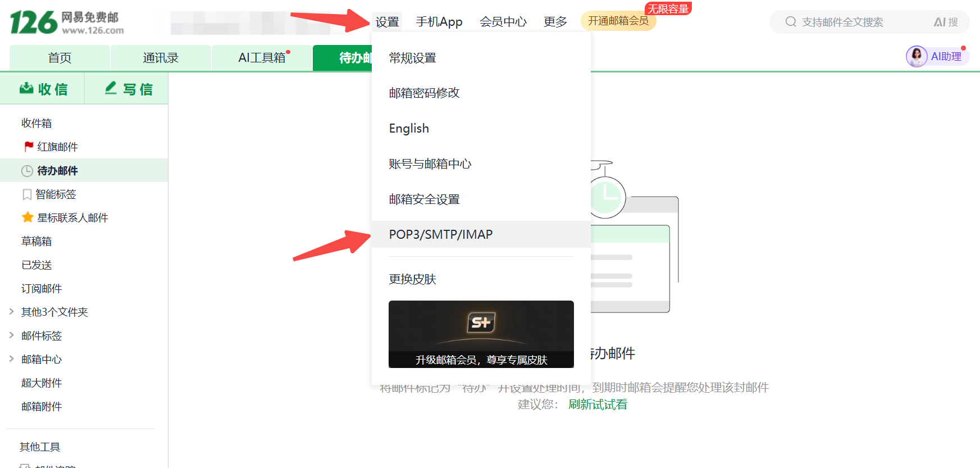Switch to the AI工具箱 tab
The height and width of the screenshot is (468, 980).
tap(262, 58)
